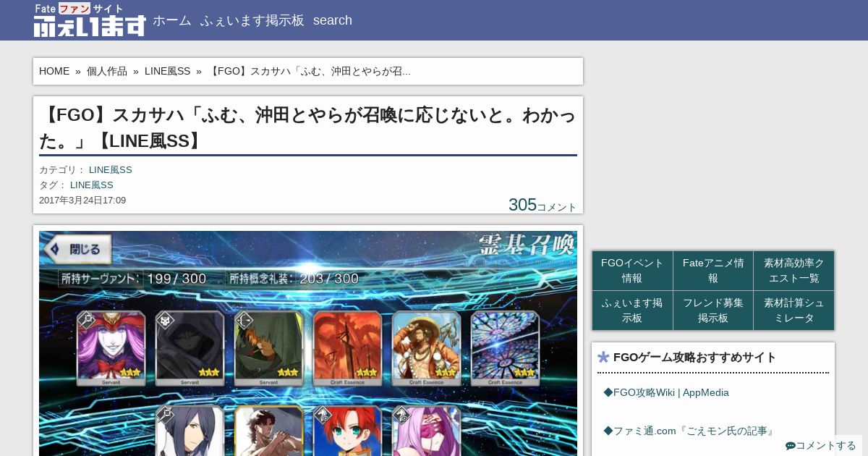Go to ホーム in top navigation
This screenshot has height=456, width=868.
[x=172, y=20]
